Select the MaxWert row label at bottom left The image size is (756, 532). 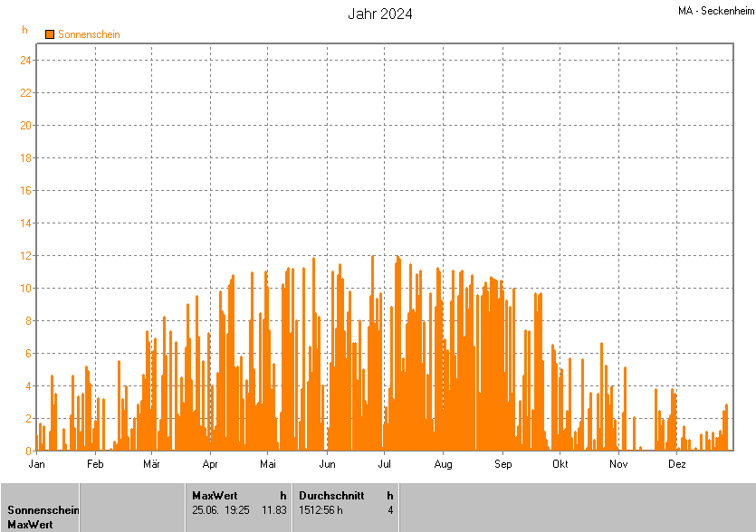(x=30, y=525)
